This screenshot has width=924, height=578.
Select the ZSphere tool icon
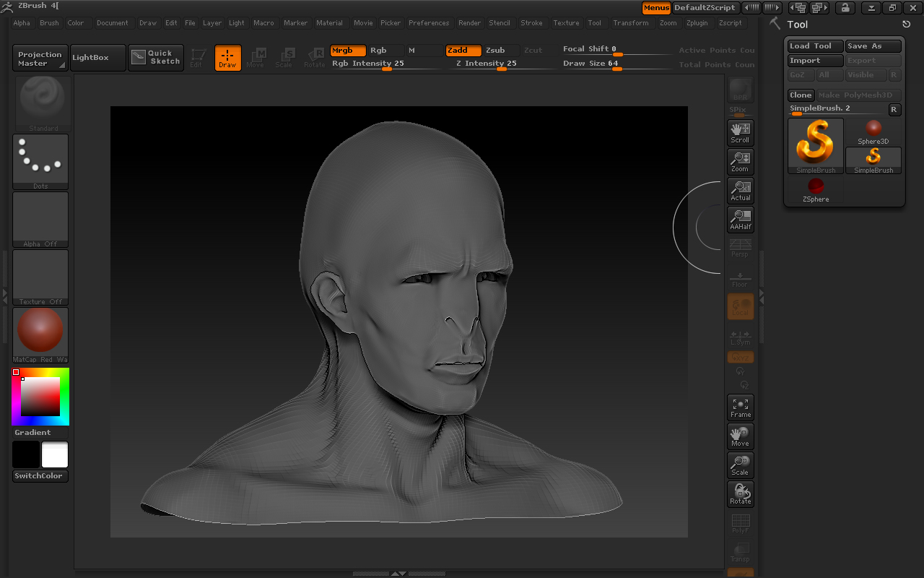(816, 190)
